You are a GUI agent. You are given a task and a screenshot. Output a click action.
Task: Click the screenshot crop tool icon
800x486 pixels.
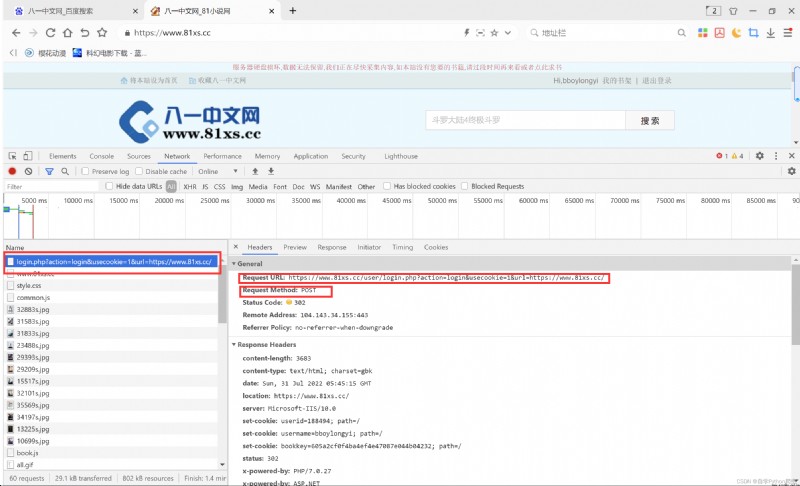pos(753,33)
